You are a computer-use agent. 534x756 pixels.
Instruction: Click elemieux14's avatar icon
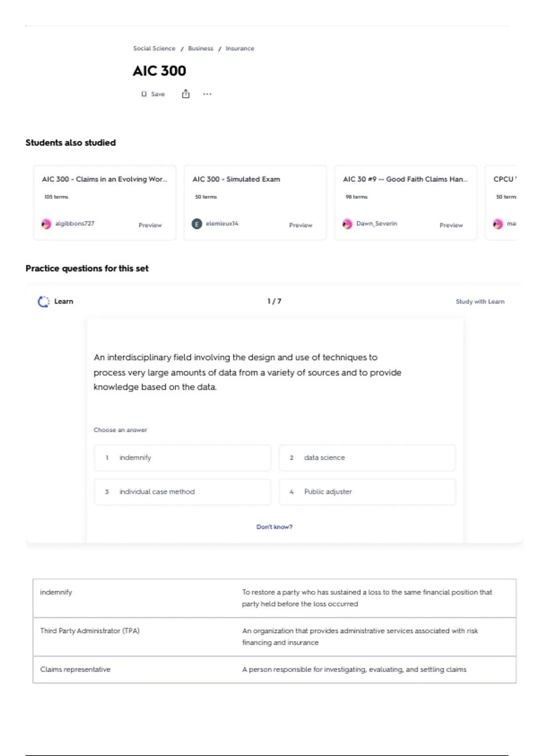(x=197, y=224)
